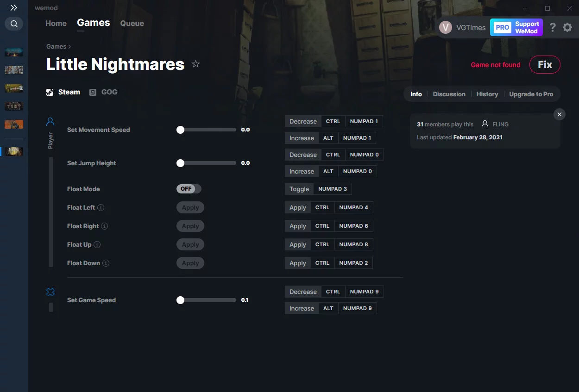579x392 pixels.
Task: Select the third game thumbnail in the sidebar
Action: coord(14,88)
